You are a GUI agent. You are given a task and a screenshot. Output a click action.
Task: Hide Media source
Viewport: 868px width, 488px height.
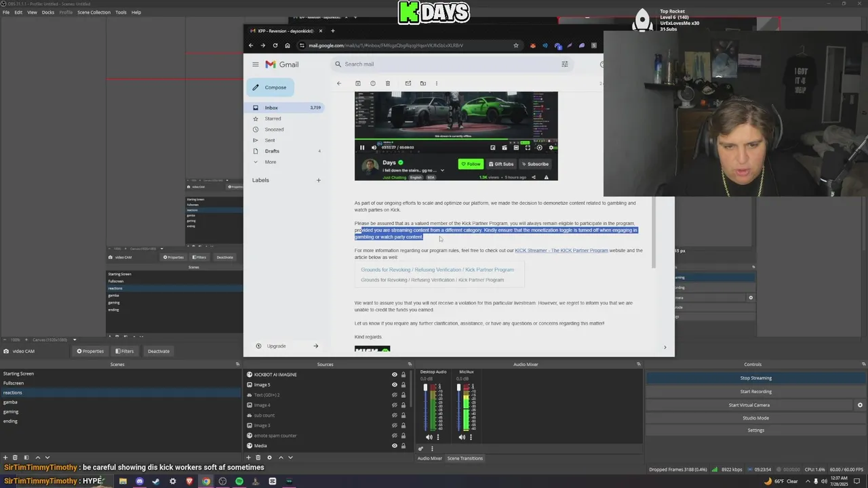point(395,446)
